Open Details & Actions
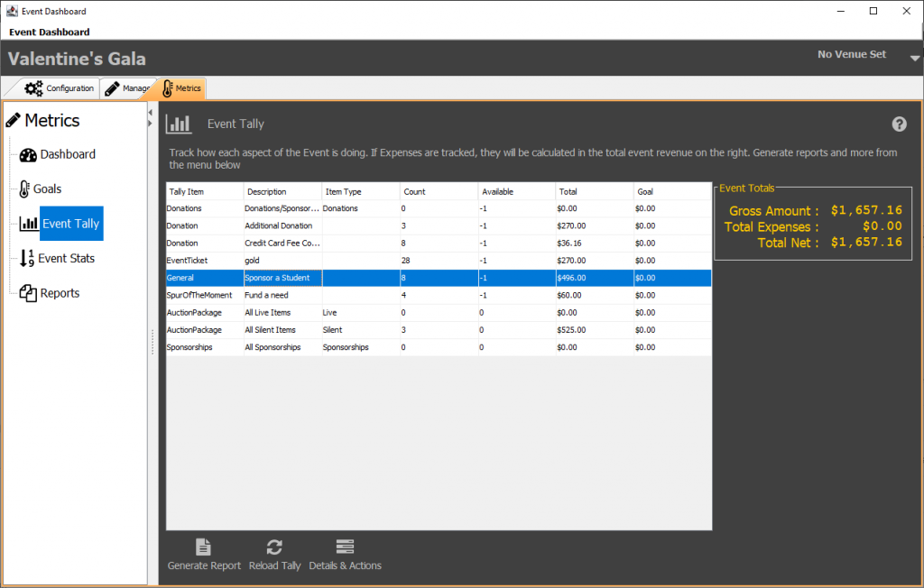 [x=345, y=555]
